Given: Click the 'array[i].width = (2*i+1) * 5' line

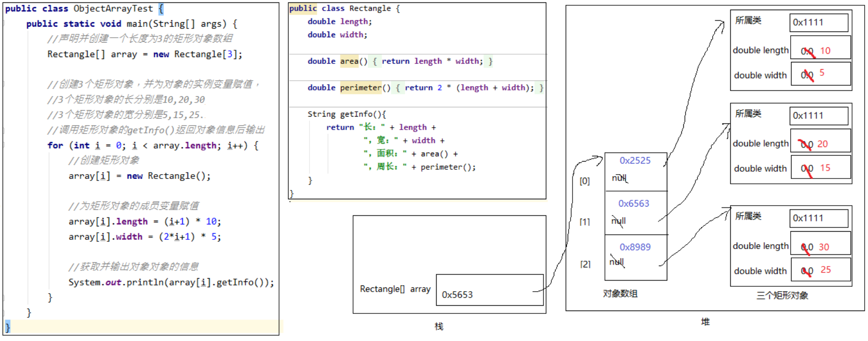Looking at the screenshot, I should point(145,237).
